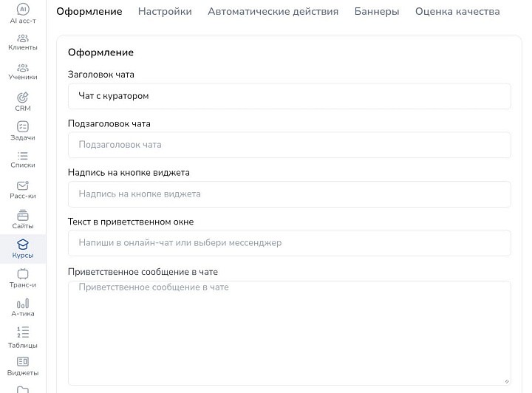532x393 pixels.
Task: Open the Расс-ки mailing icon
Action: tap(23, 185)
